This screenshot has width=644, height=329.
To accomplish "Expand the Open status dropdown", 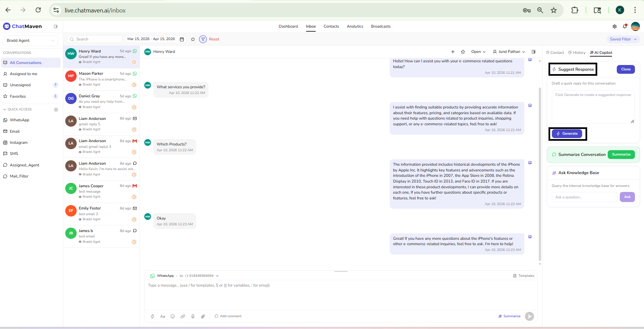I will (478, 52).
